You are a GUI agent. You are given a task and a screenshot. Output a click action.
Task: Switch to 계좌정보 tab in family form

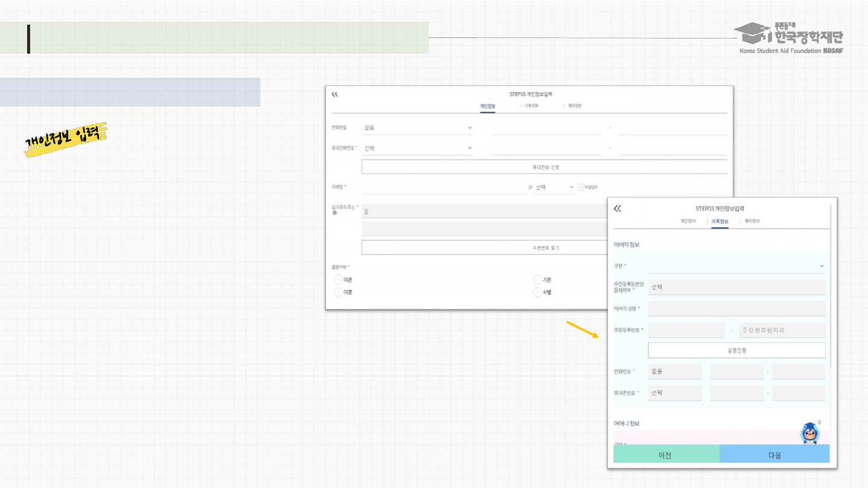752,221
